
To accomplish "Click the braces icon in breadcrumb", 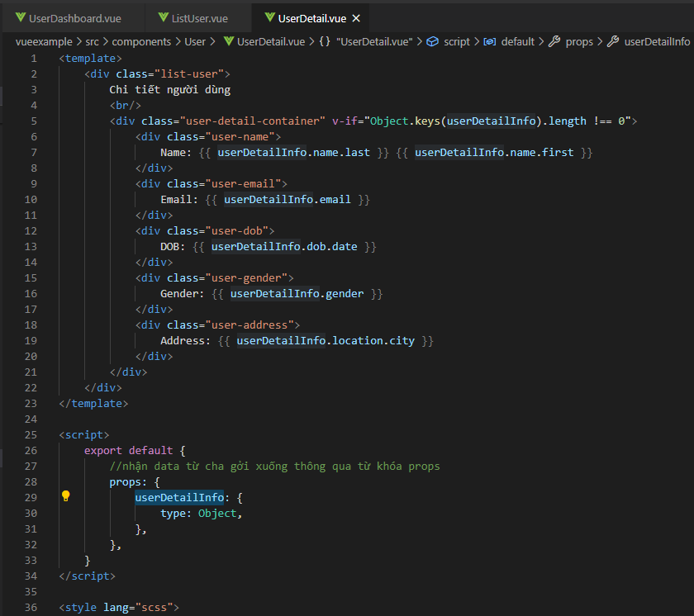I will 325,41.
